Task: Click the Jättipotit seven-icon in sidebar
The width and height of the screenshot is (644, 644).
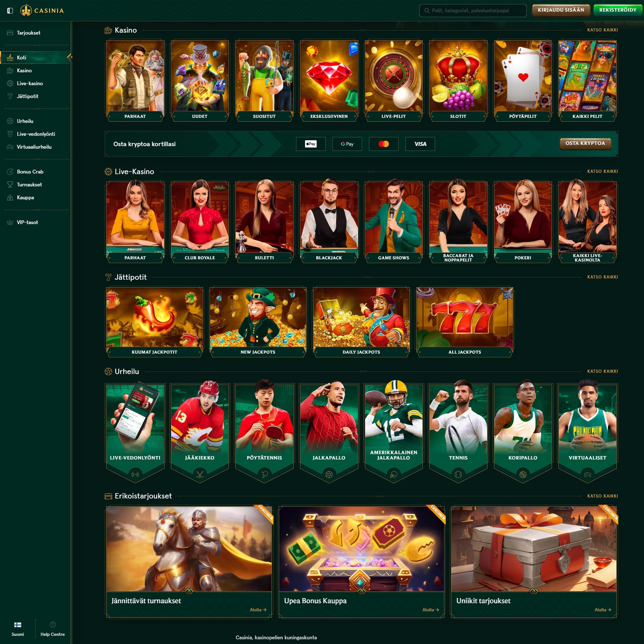Action: pyautogui.click(x=9, y=96)
